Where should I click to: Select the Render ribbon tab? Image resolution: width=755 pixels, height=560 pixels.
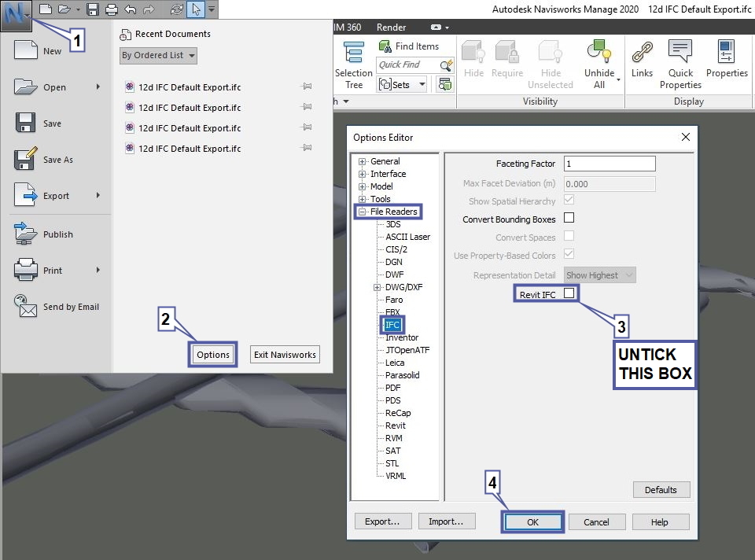click(x=391, y=28)
